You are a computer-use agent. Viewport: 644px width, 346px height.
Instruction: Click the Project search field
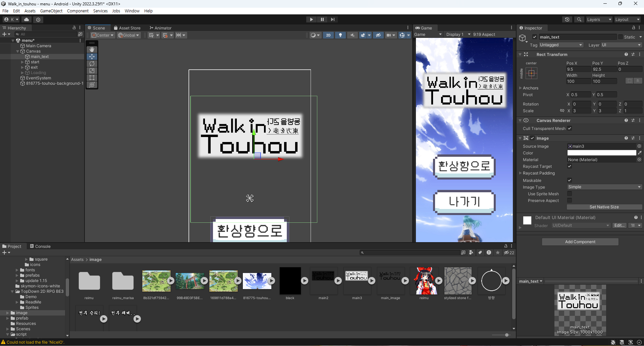coord(411,253)
